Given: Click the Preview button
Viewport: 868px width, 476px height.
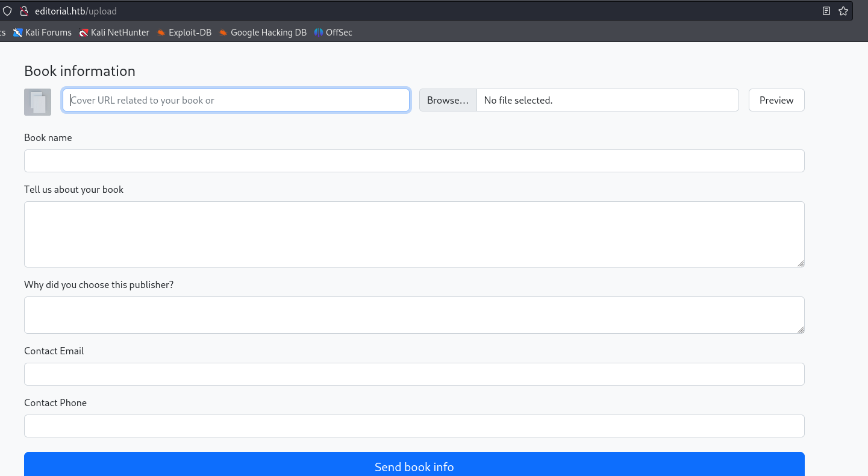Looking at the screenshot, I should [776, 100].
